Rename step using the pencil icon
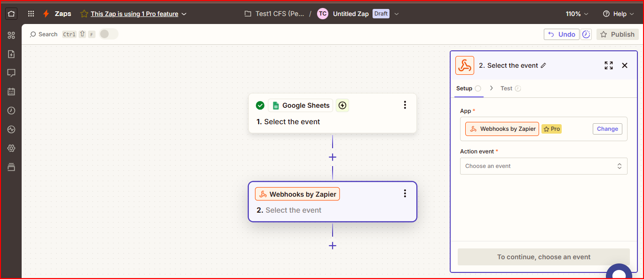The height and width of the screenshot is (279, 644). tap(543, 65)
